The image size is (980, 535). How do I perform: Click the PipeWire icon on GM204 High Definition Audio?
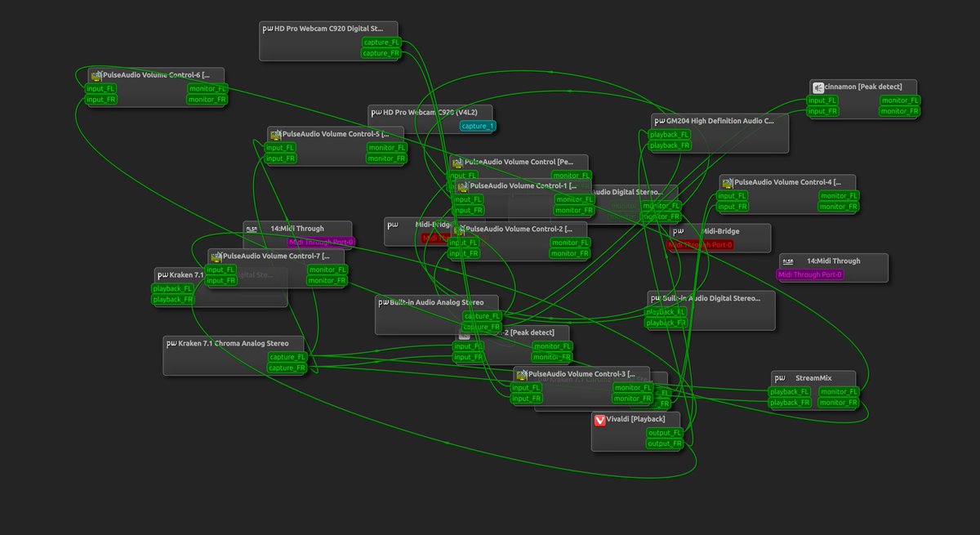point(659,121)
